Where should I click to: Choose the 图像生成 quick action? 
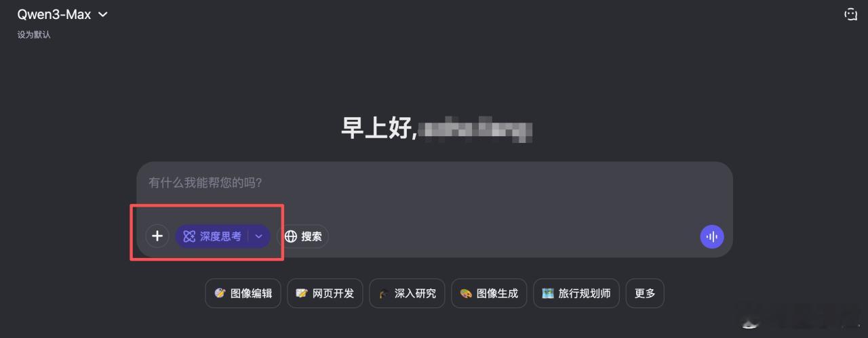[489, 293]
